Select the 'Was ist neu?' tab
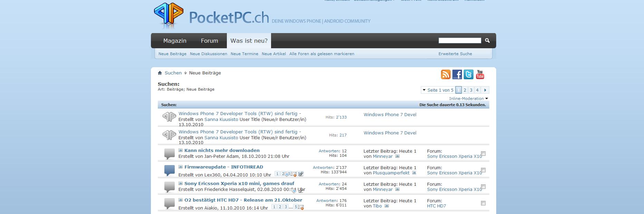This screenshot has width=644, height=214. [x=249, y=41]
